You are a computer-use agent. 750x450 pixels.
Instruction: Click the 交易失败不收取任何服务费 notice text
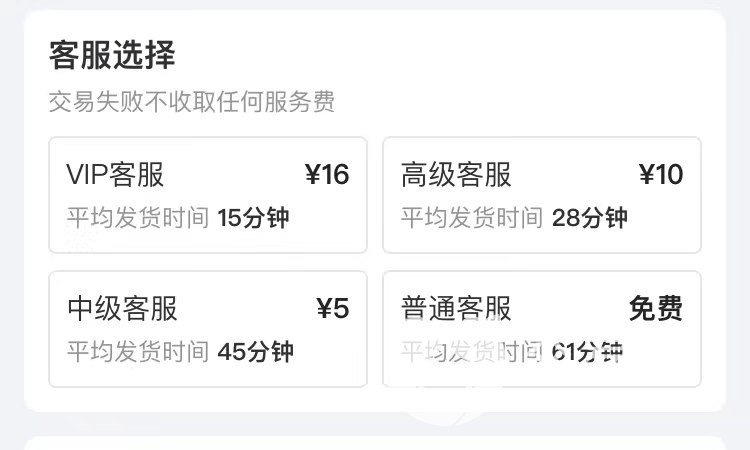pyautogui.click(x=192, y=101)
